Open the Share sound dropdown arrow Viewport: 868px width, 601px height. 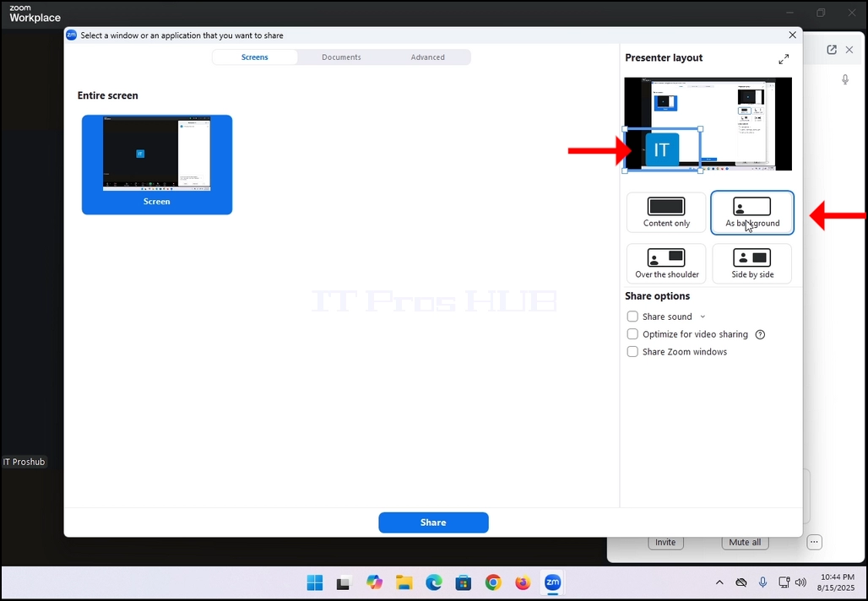[x=703, y=317]
